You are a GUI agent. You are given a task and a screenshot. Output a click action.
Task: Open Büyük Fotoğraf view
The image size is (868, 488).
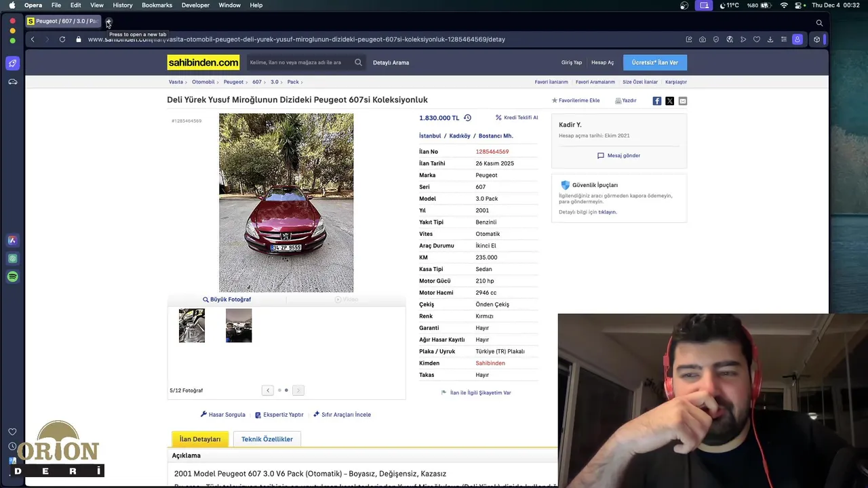tap(226, 299)
